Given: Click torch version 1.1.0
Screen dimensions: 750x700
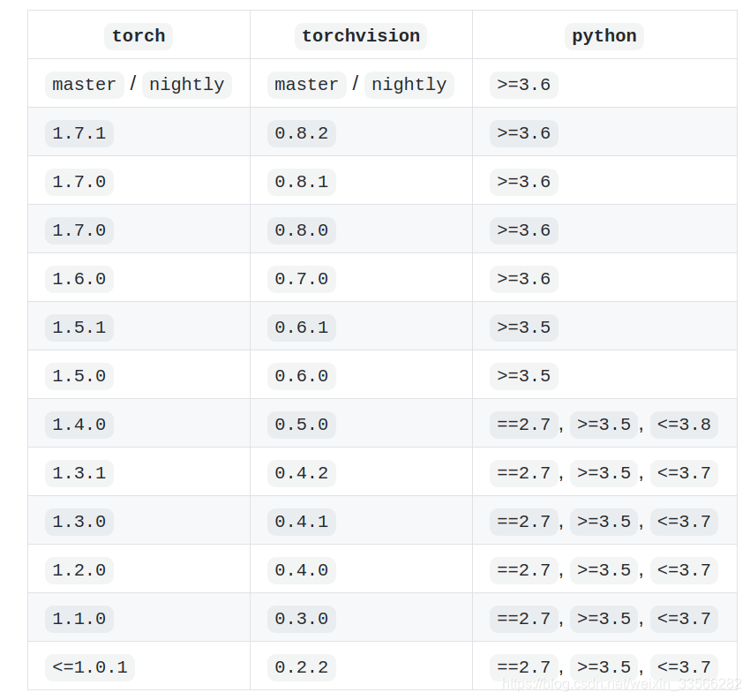Looking at the screenshot, I should tap(79, 619).
